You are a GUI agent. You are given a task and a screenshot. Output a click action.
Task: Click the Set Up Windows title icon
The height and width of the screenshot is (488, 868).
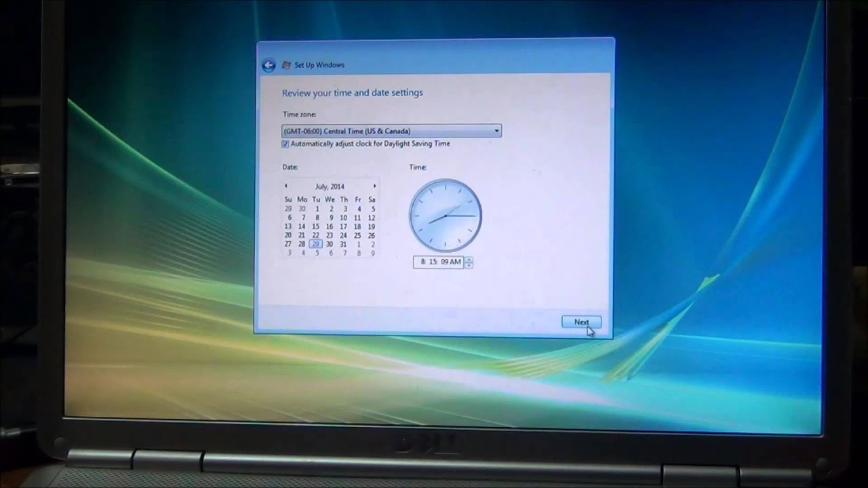[287, 65]
